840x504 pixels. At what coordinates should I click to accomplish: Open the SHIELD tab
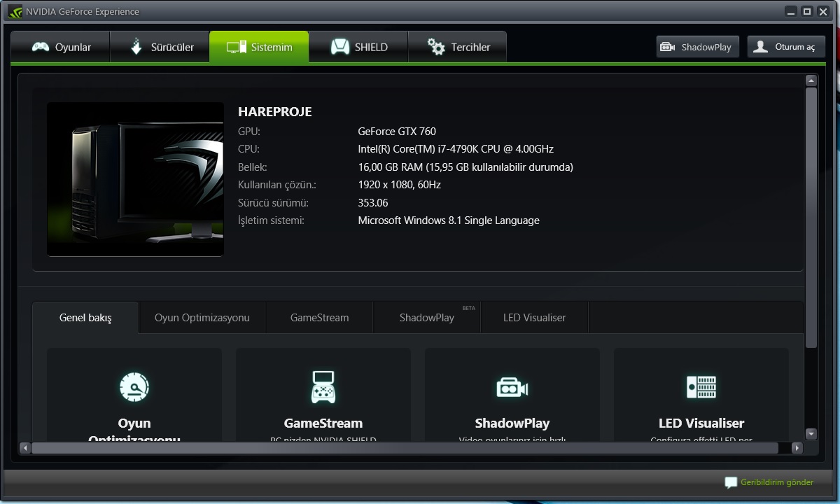coord(358,48)
